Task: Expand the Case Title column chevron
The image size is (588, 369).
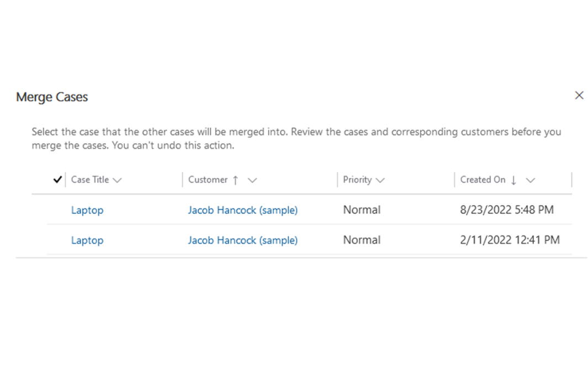Action: [117, 180]
